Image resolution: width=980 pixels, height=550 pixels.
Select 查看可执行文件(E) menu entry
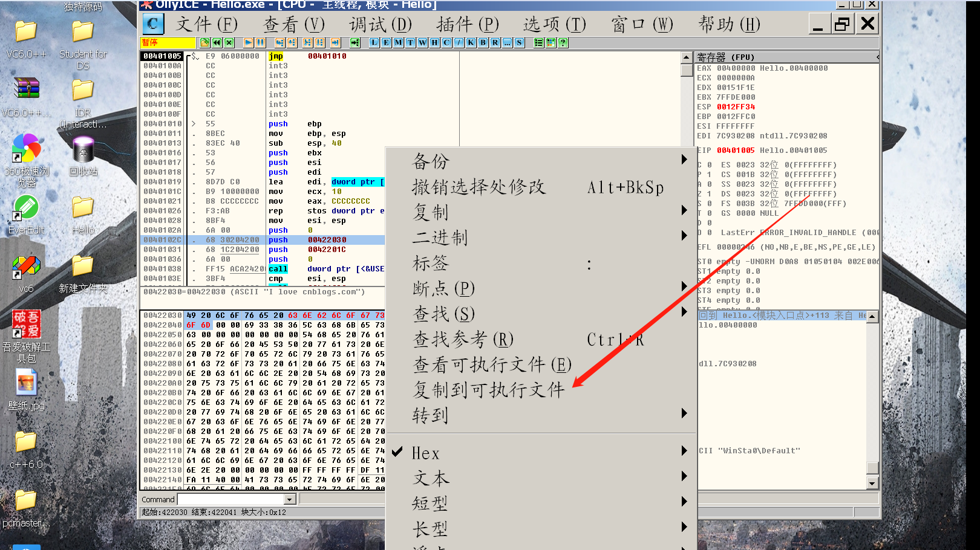pyautogui.click(x=540, y=364)
